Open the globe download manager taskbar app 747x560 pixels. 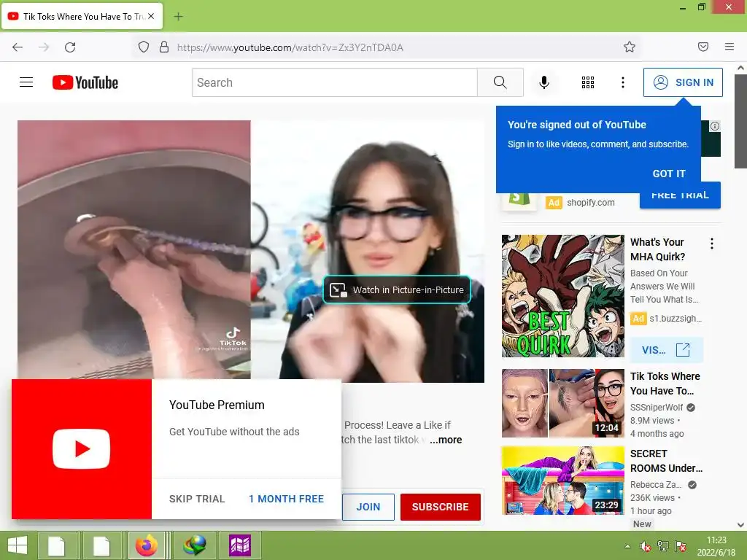coord(194,545)
